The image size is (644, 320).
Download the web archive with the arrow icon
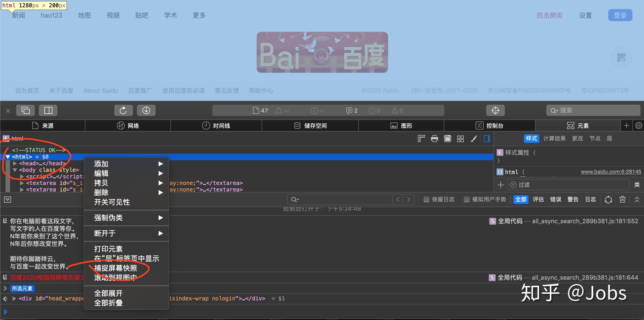click(x=146, y=110)
